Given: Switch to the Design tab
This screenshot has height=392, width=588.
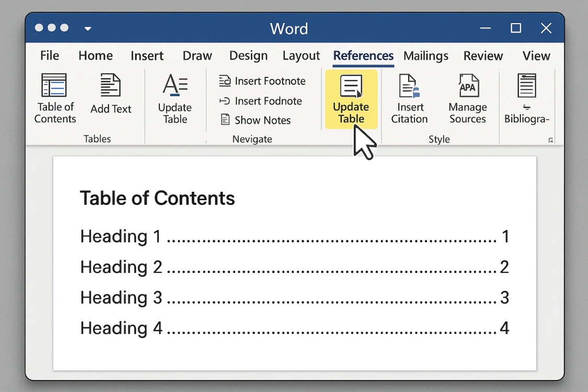Looking at the screenshot, I should [x=248, y=56].
